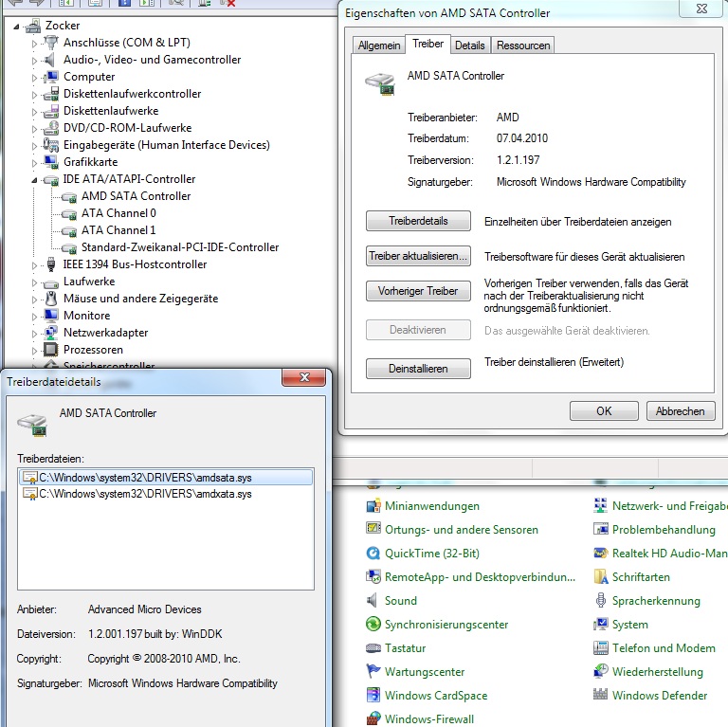Open Synchronisierungscenter
The height and width of the screenshot is (727, 728).
pos(446,625)
